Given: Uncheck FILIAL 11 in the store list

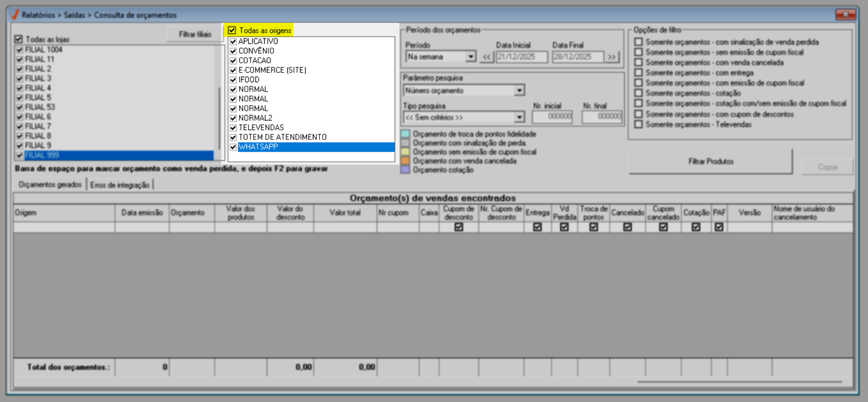Looking at the screenshot, I should pos(19,59).
